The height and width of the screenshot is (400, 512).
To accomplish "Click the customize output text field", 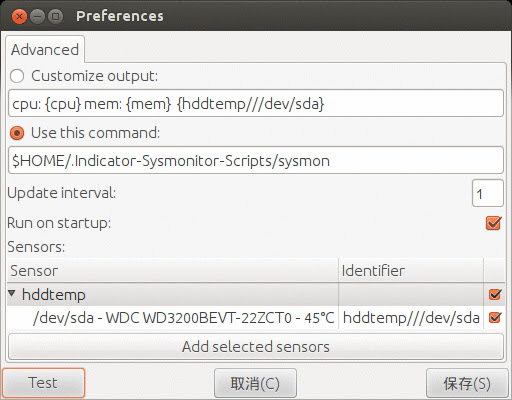I will coord(256,103).
